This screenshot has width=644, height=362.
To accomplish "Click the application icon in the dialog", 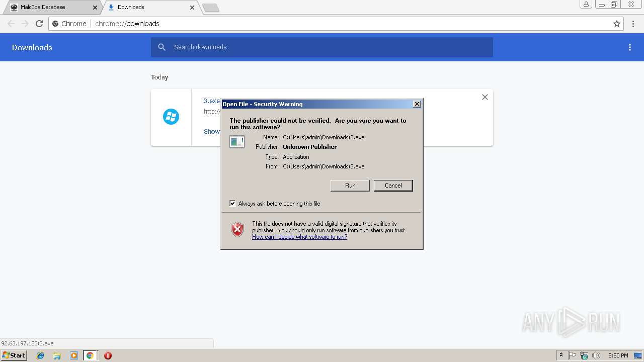I will (237, 142).
